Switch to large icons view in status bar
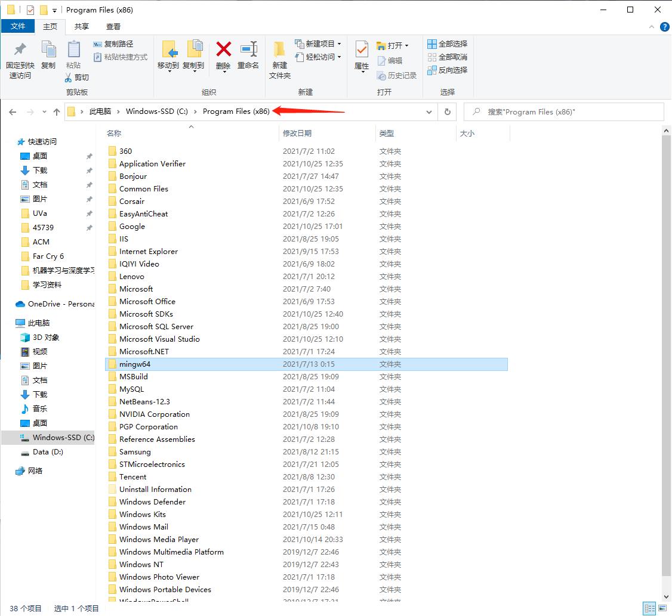 pos(663,608)
